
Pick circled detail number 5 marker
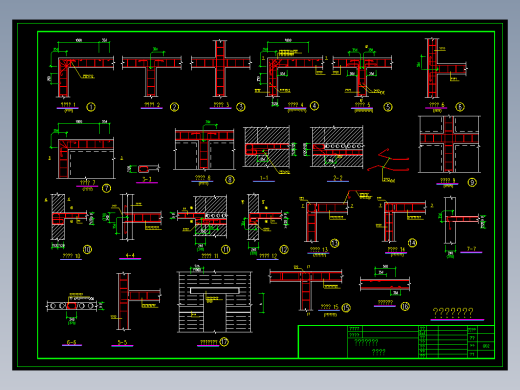388,107
